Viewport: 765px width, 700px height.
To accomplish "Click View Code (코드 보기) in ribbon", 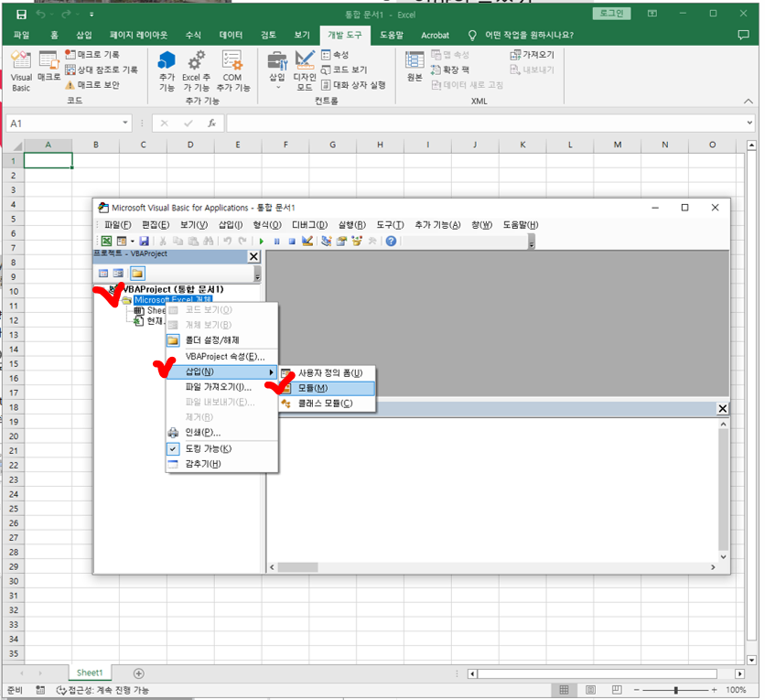I will 344,70.
